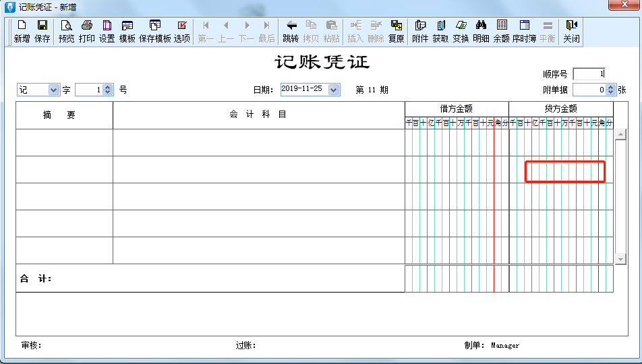Jump to 最后 last voucher
Viewport: 642px width, 364px height.
(x=266, y=31)
